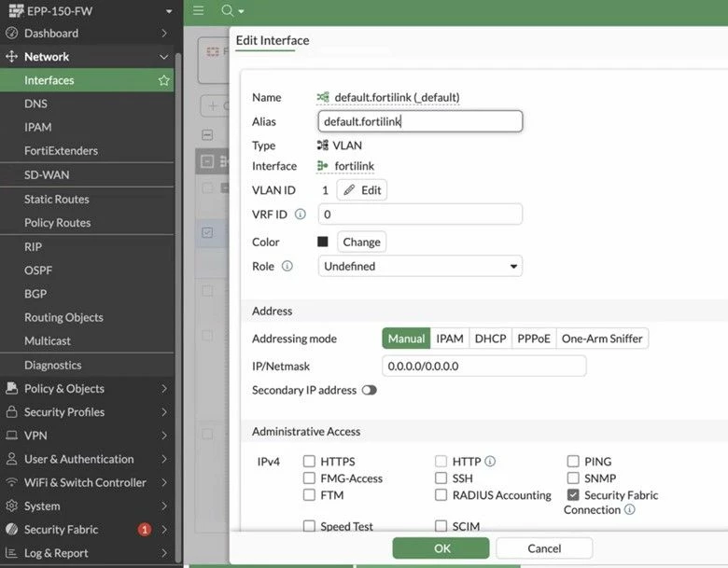Image resolution: width=728 pixels, height=568 pixels.
Task: Click the Dashboard gauge icon in sidebar
Action: click(x=11, y=33)
